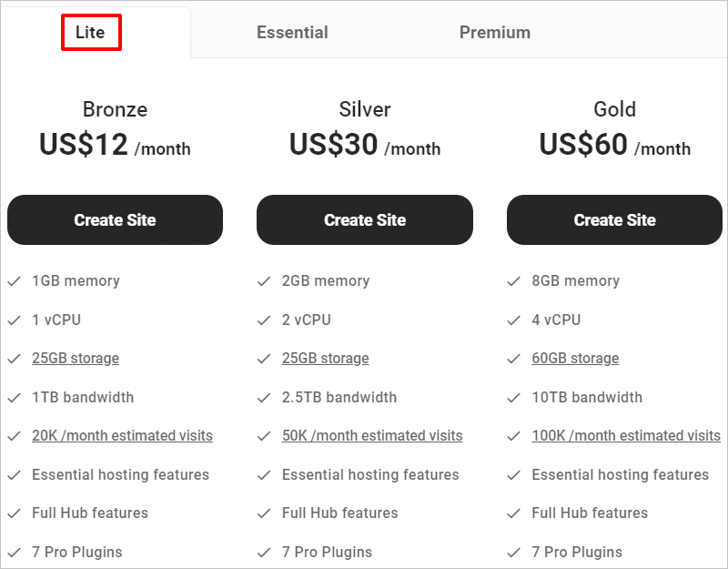
Task: Switch to the Essential tab
Action: (292, 32)
